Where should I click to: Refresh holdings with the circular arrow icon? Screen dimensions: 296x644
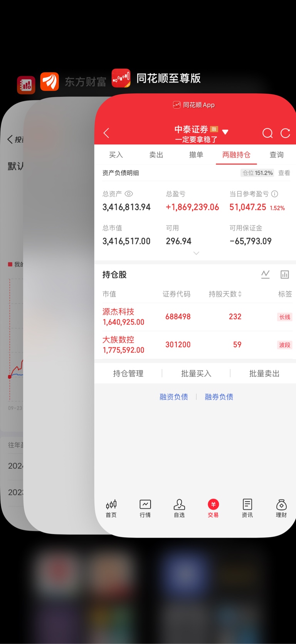pyautogui.click(x=285, y=133)
